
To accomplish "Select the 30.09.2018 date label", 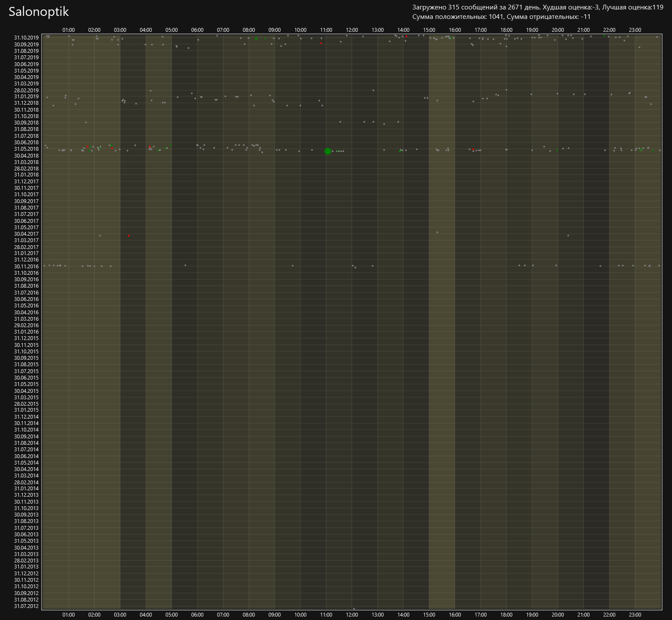I will click(x=26, y=123).
